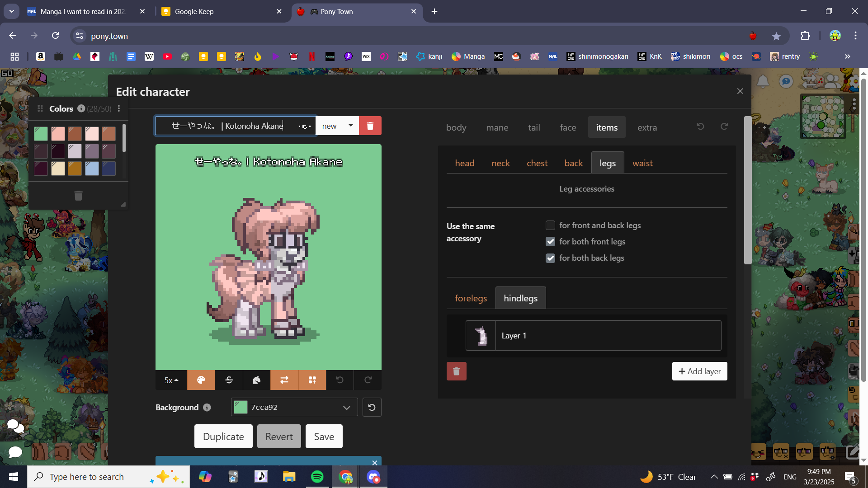Click the palette icon below character preview

pyautogui.click(x=201, y=380)
